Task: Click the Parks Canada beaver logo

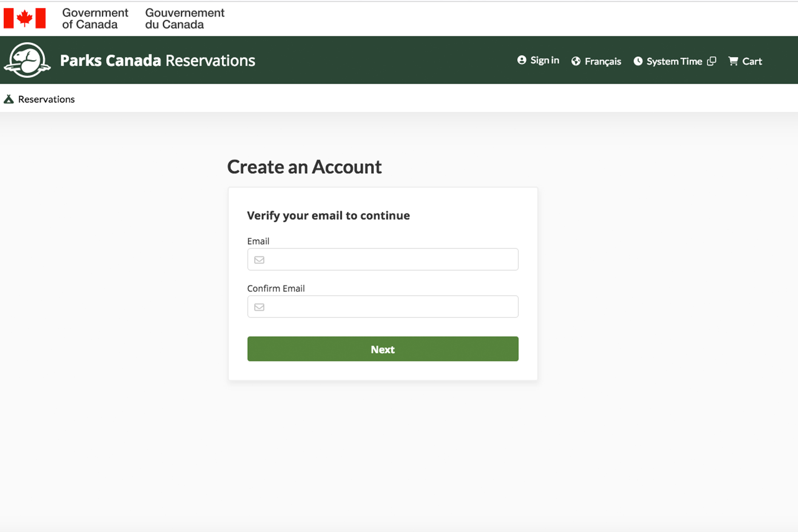Action: 27,60
